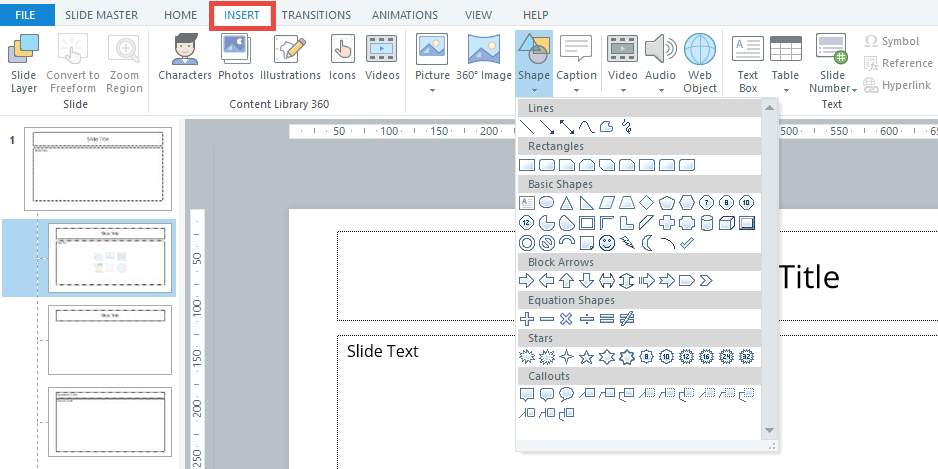Insert a Text Box

click(748, 63)
